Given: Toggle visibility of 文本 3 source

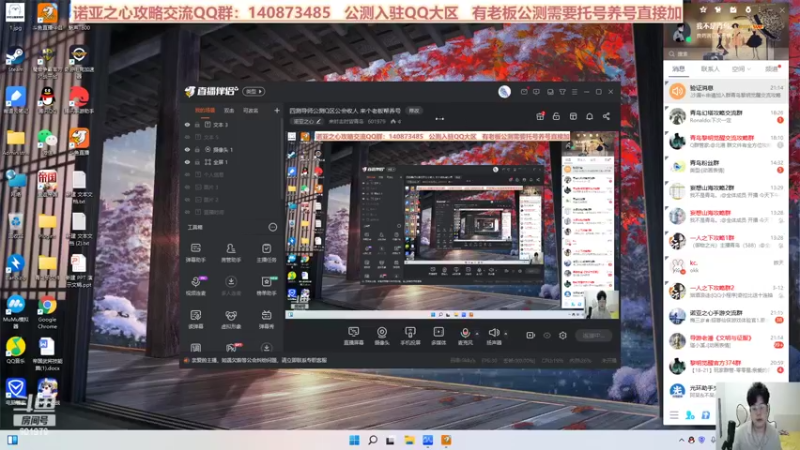Looking at the screenshot, I should [x=187, y=124].
